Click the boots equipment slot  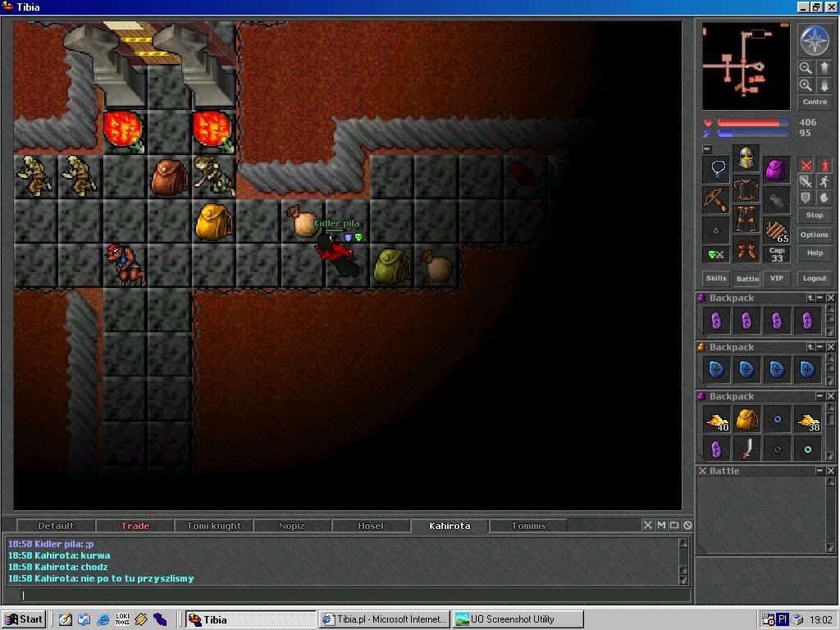pyautogui.click(x=746, y=249)
